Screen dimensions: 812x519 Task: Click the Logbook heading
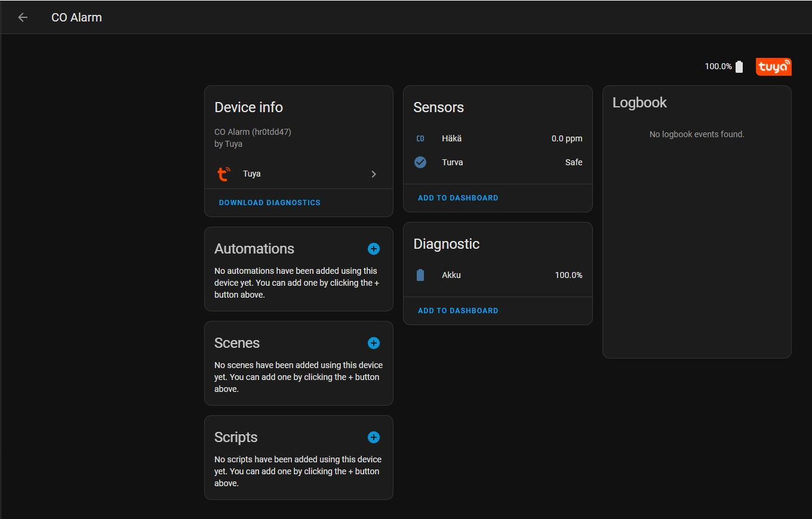tap(639, 103)
